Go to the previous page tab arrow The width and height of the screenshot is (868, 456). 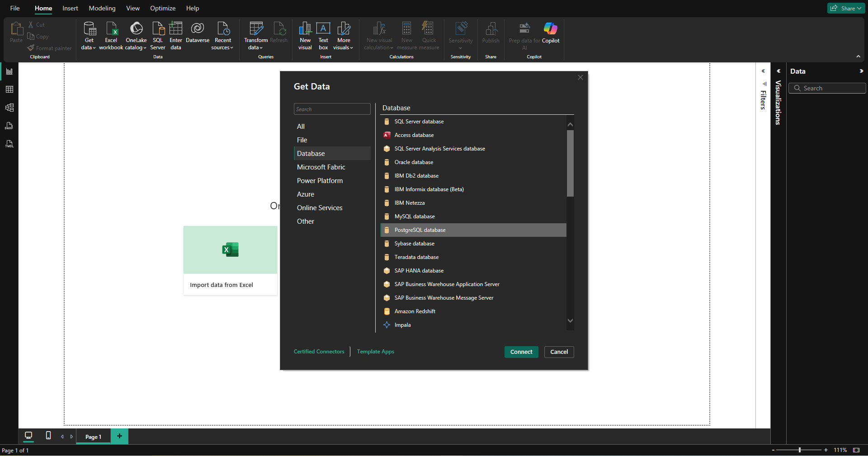tap(62, 437)
